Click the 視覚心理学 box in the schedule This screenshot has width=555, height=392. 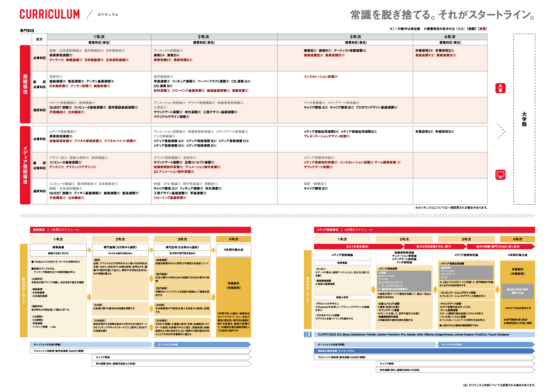[x=342, y=298]
